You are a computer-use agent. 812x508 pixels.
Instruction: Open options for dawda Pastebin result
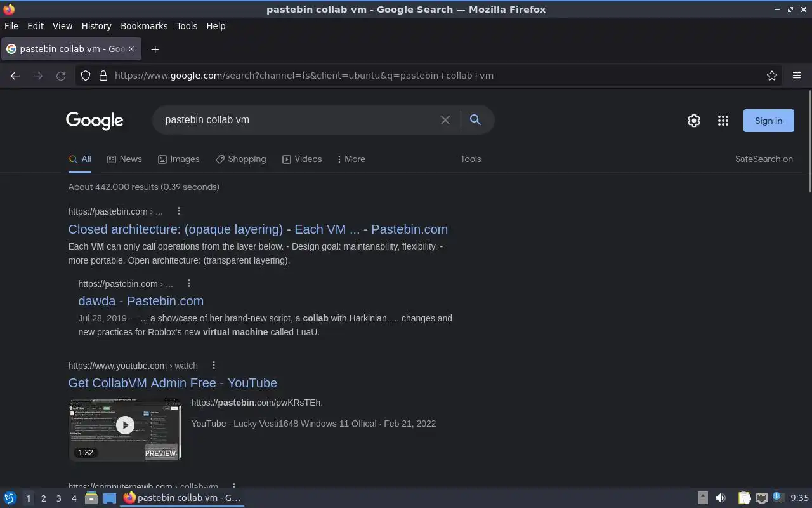click(x=189, y=283)
